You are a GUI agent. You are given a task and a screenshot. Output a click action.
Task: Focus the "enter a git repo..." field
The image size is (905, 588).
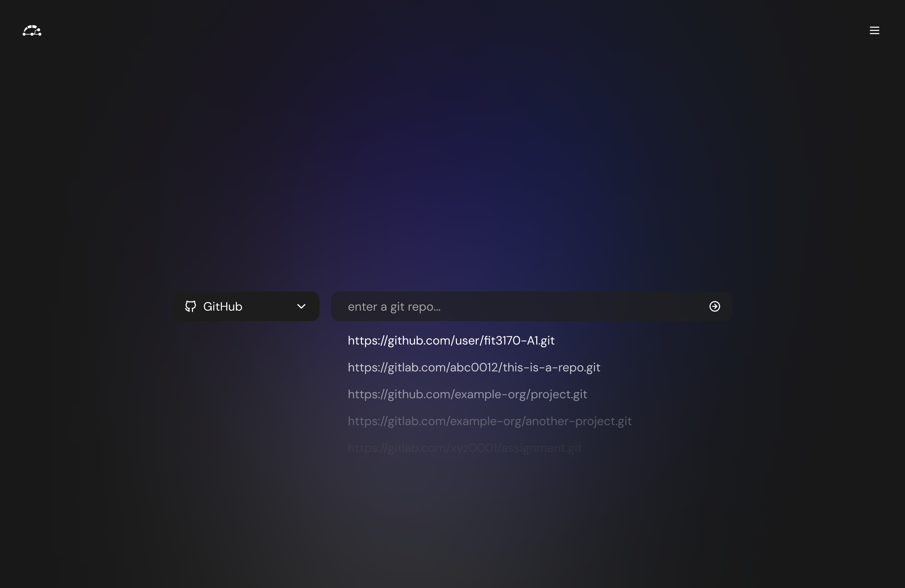[x=532, y=306]
